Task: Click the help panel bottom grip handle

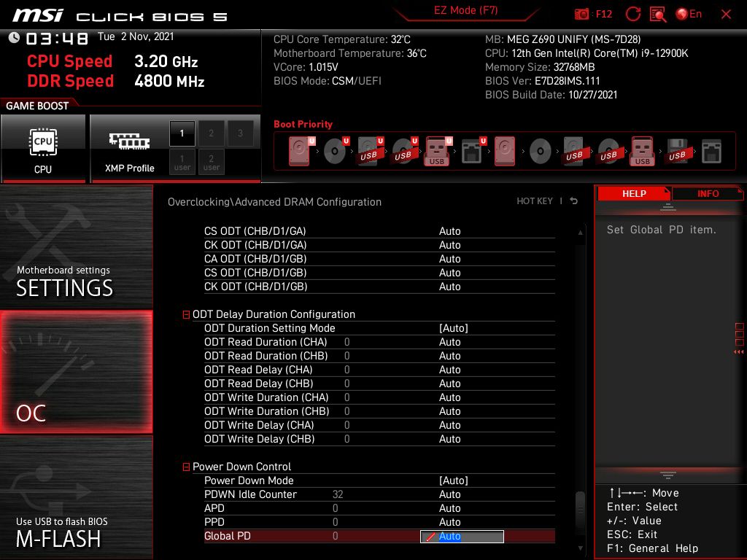Action: tap(668, 475)
